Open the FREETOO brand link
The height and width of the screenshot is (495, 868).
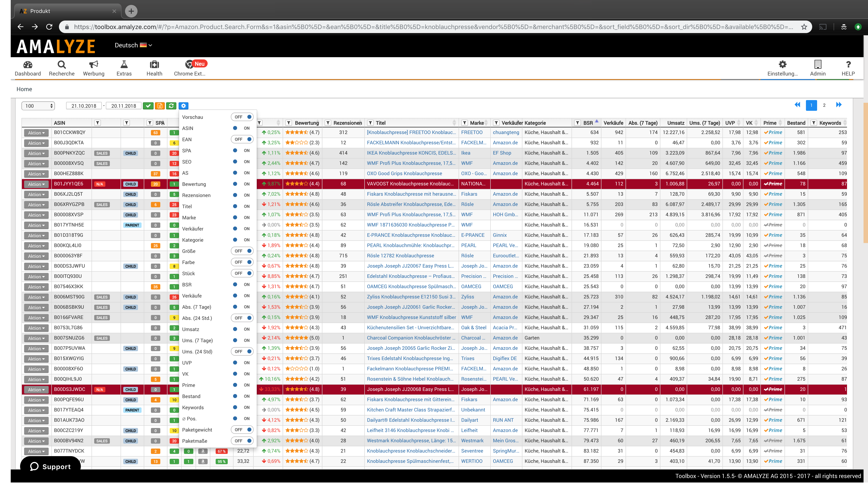(x=472, y=132)
